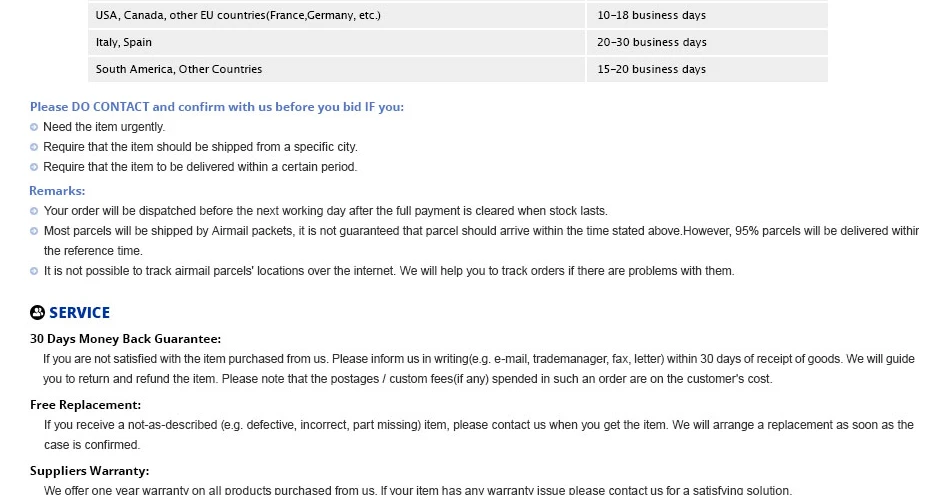The image size is (951, 495).
Task: Click the Remarks: heading
Action: click(57, 191)
